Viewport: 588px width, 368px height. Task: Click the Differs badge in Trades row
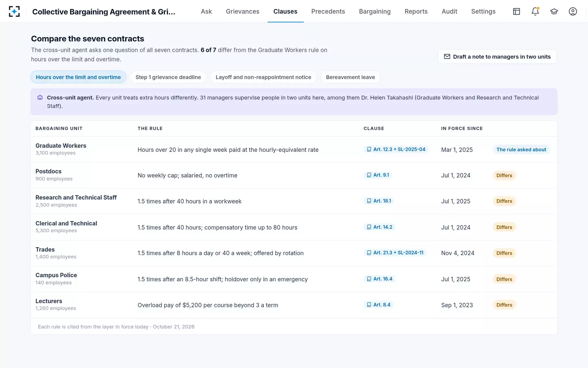pos(504,253)
